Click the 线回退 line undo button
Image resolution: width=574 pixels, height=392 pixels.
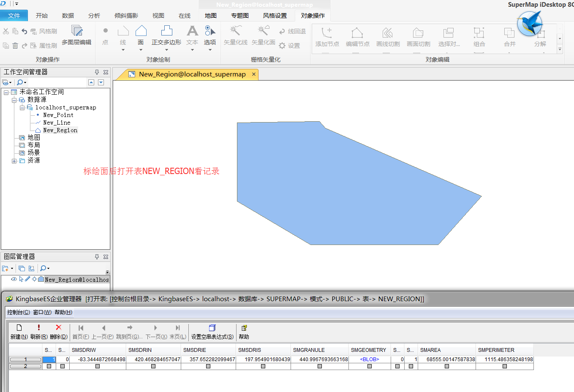click(292, 31)
